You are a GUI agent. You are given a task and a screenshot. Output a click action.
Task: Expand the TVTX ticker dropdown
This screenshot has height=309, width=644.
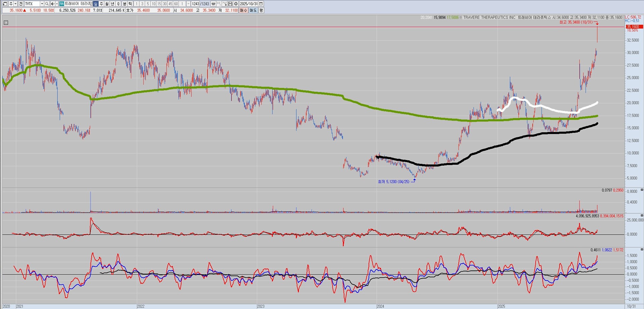click(x=42, y=4)
